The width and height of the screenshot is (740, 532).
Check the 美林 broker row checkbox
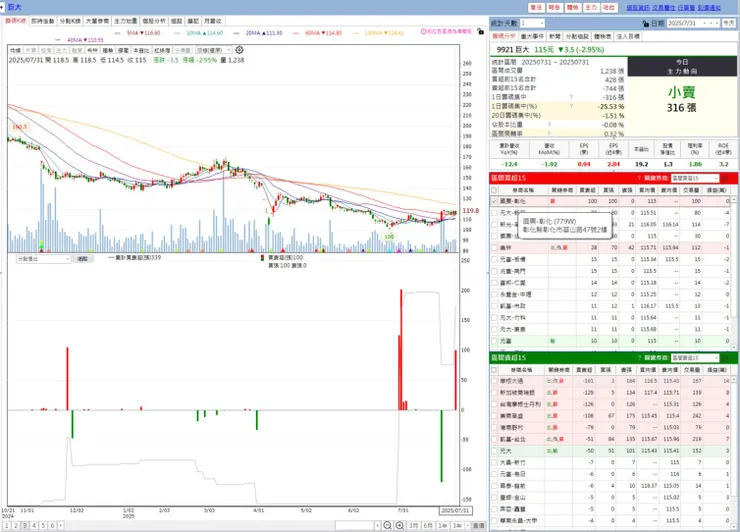pos(494,247)
